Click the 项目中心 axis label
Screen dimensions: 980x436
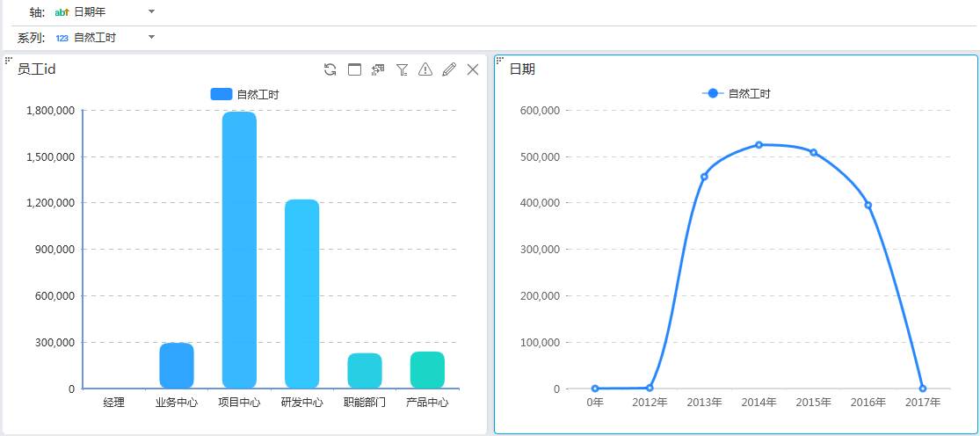coord(239,403)
